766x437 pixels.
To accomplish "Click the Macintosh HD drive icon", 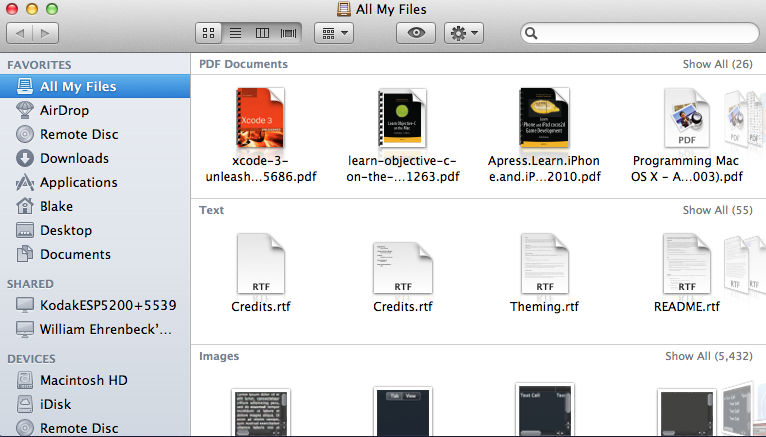I will 25,380.
